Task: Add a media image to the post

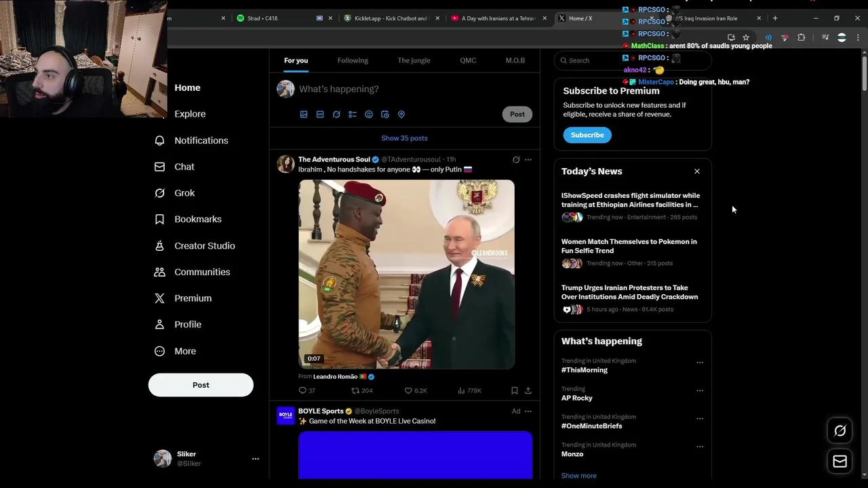Action: click(x=304, y=115)
